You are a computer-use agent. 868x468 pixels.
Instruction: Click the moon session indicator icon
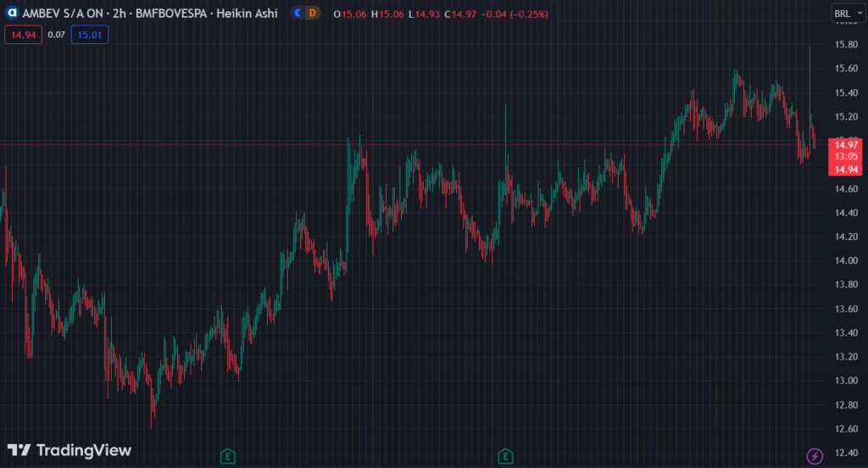[298, 13]
